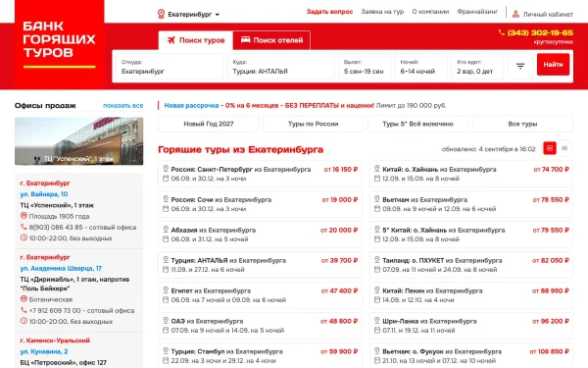This screenshot has width=588, height=368.
Task: Click the calendar icon on Россия: Санкт-Петербург card
Action: pos(166,179)
